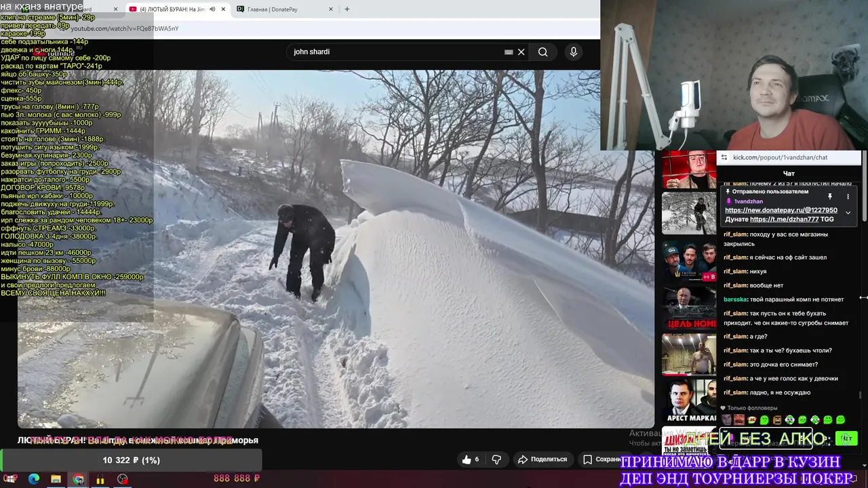Open site info icon next to kick.com URL
This screenshot has width=868, height=488.
pyautogui.click(x=724, y=157)
